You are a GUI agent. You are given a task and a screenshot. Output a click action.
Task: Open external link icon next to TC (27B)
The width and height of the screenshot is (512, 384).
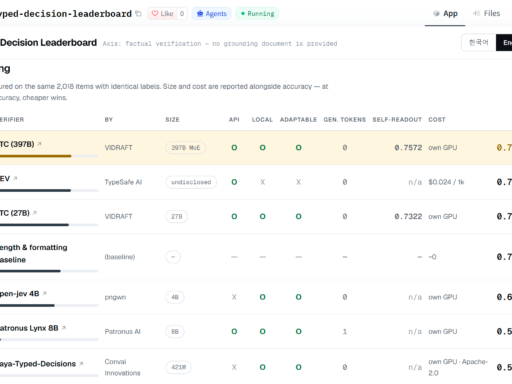tap(35, 213)
